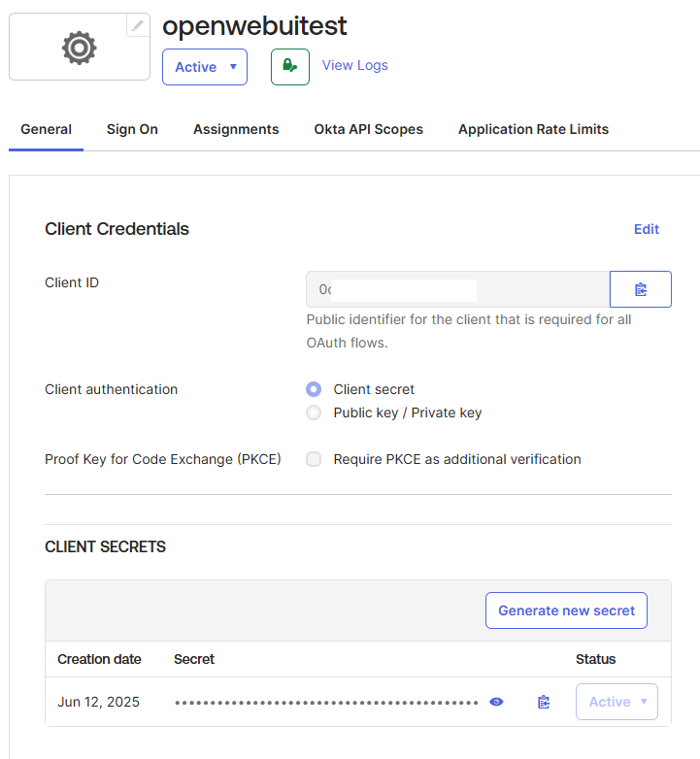Switch to the Sign On tab
This screenshot has height=759, width=700.
132,129
